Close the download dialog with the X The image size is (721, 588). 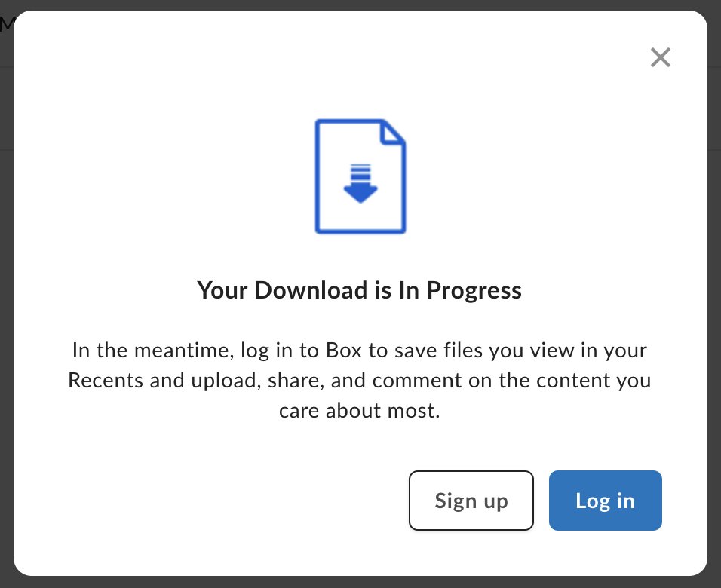(661, 57)
